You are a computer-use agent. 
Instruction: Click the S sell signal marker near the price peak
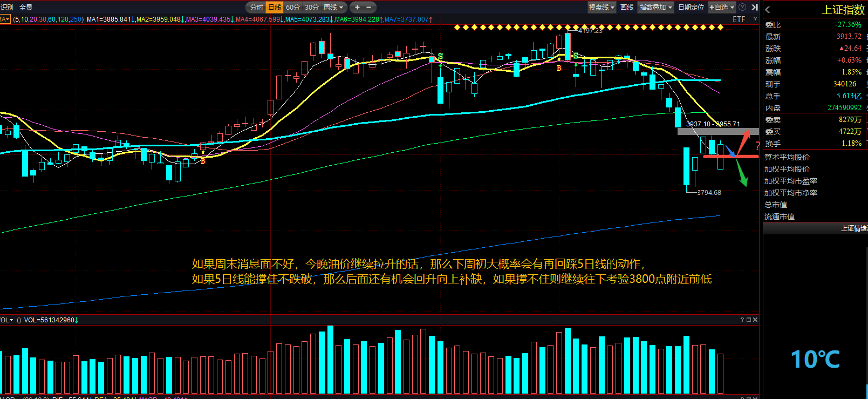[x=576, y=56]
